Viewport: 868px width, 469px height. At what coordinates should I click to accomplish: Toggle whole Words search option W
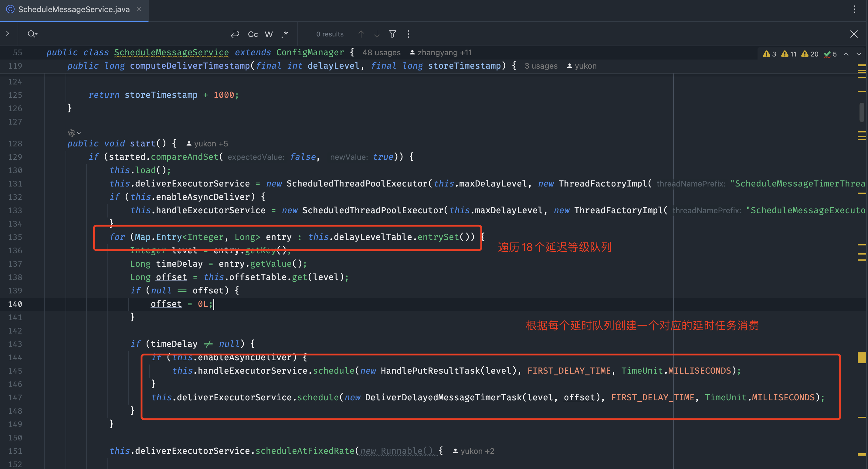click(x=269, y=34)
